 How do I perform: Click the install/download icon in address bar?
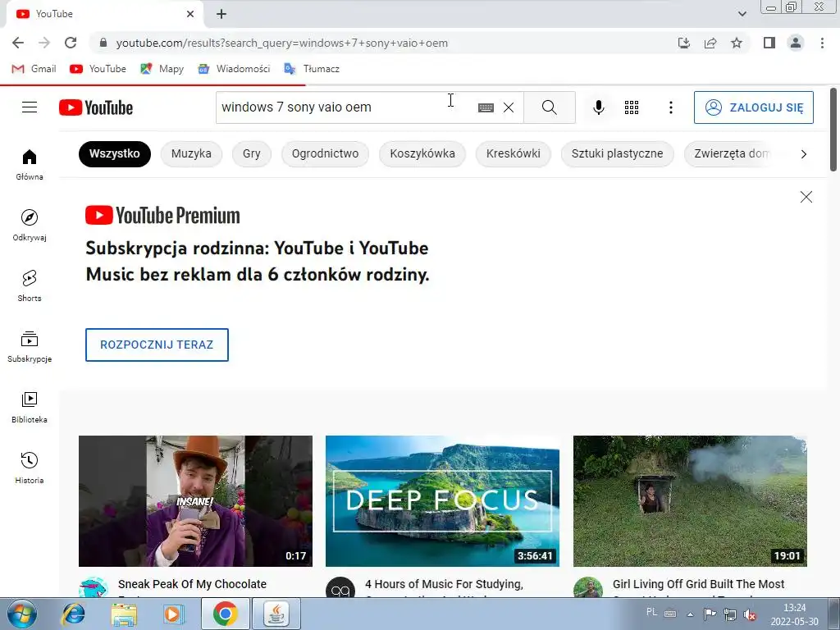684,43
